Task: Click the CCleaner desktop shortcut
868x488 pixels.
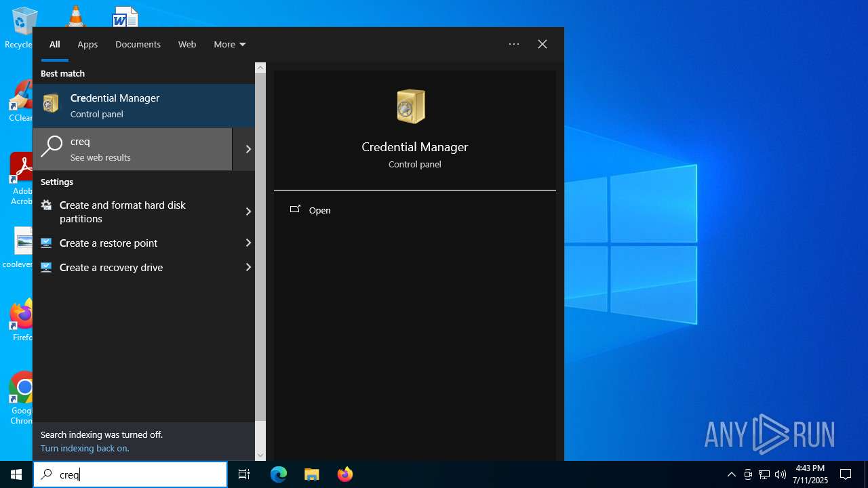Action: (x=22, y=102)
